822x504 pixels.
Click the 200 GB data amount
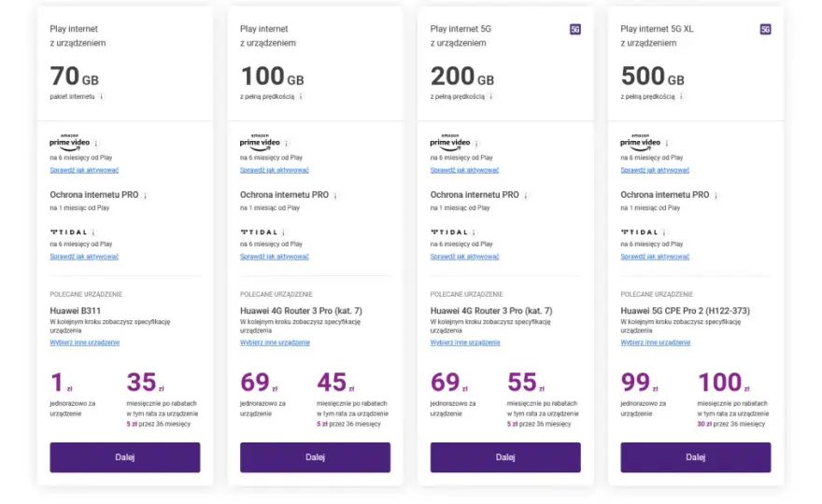[x=462, y=77]
